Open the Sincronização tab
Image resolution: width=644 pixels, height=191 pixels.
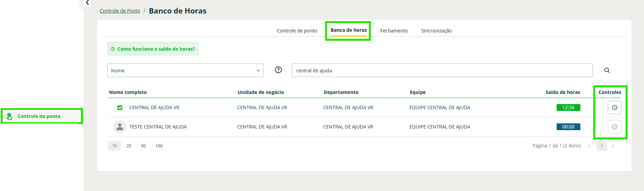coord(436,31)
